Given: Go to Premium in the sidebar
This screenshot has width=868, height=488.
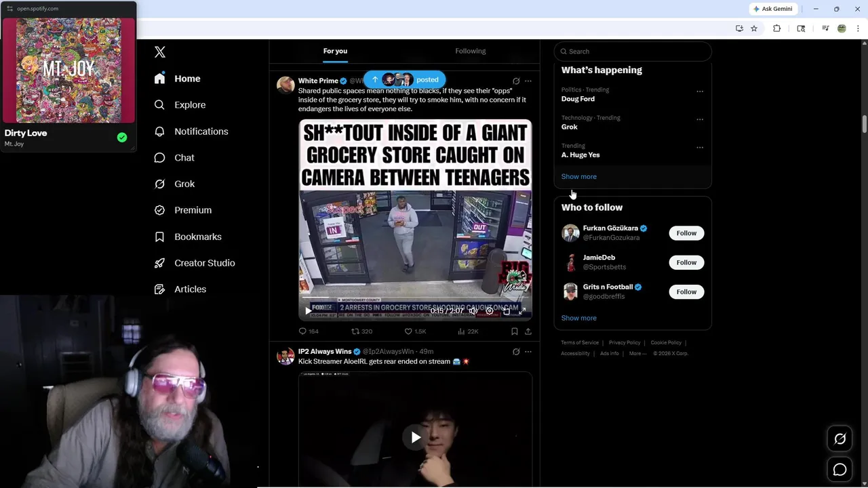Looking at the screenshot, I should coord(183,210).
